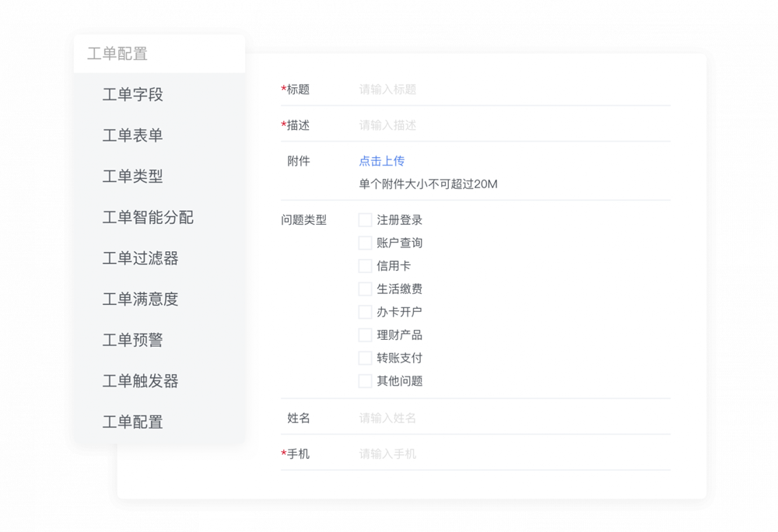Screen dimensions: 778x532
Task: Open 工单字段 in the sidebar
Action: (132, 94)
